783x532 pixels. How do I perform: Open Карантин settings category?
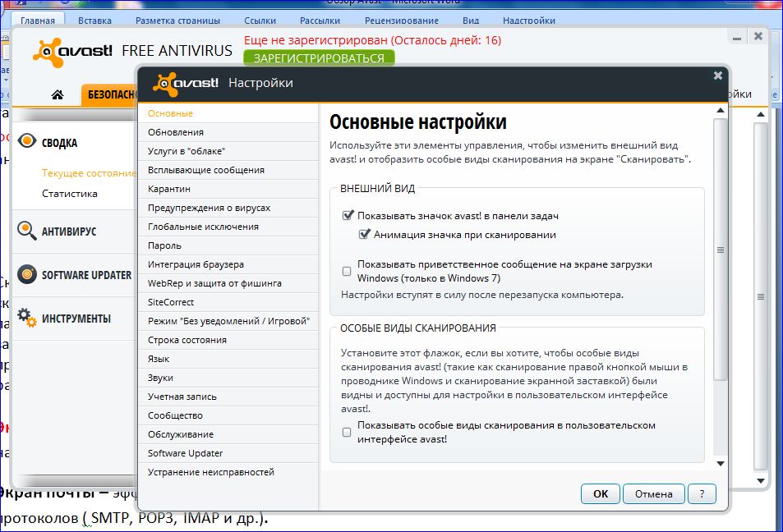tap(228, 189)
